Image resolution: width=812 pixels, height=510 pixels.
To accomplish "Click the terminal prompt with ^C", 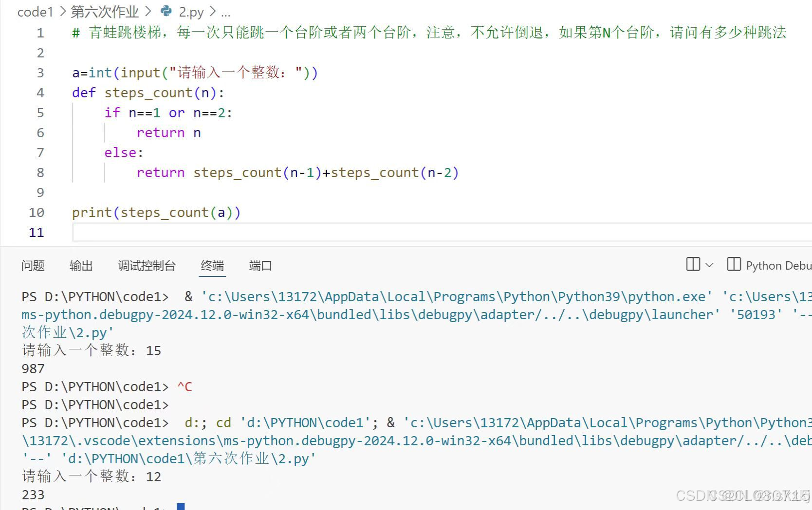I will click(x=107, y=387).
